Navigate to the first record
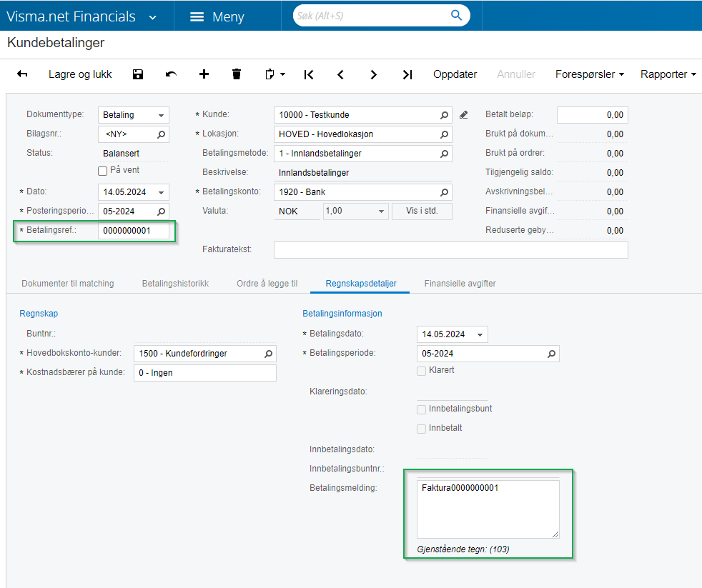The image size is (702, 588). (307, 74)
